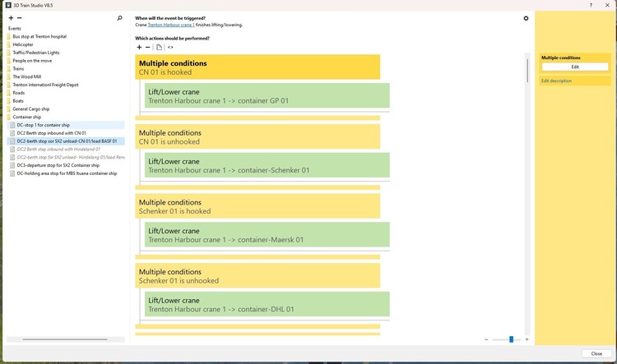The width and height of the screenshot is (617, 364).
Task: Select the 'CN 01 is unhooked' condition block
Action: (x=257, y=136)
